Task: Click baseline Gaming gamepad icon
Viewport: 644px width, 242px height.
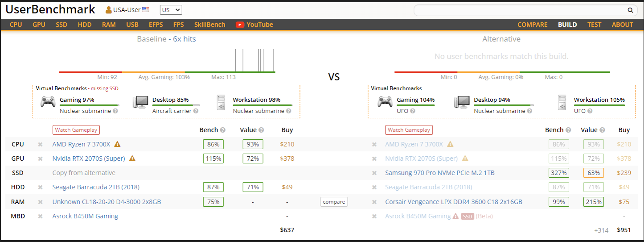Action: pos(48,102)
